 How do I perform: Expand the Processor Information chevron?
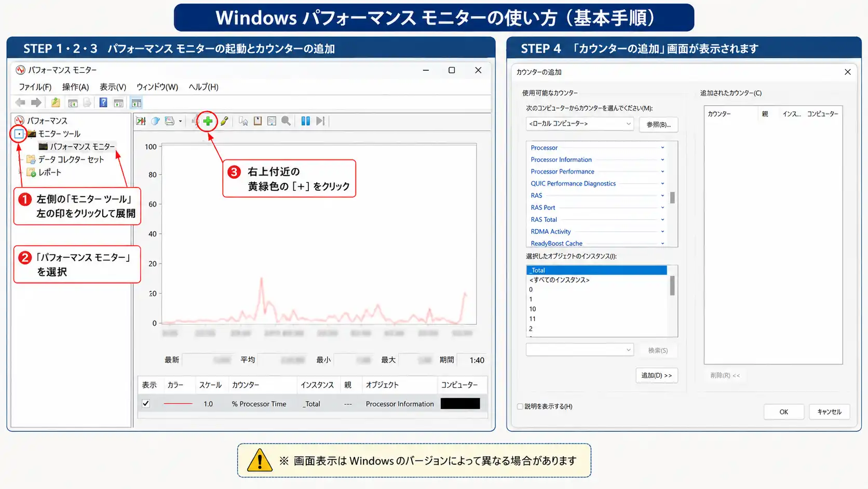[662, 160]
